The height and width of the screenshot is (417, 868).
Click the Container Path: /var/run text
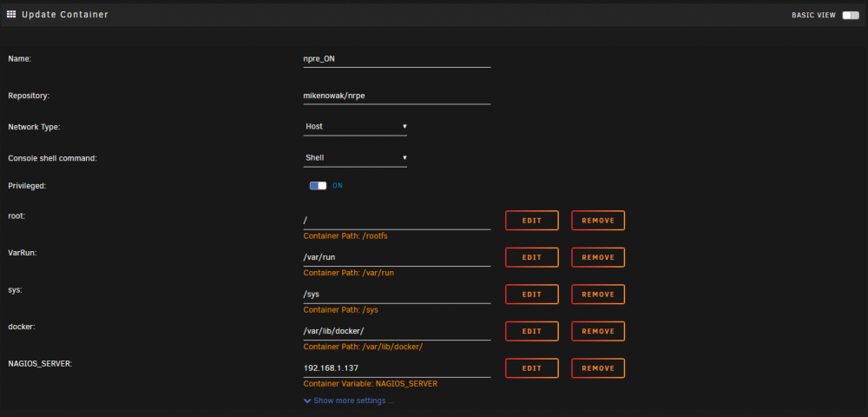[349, 273]
